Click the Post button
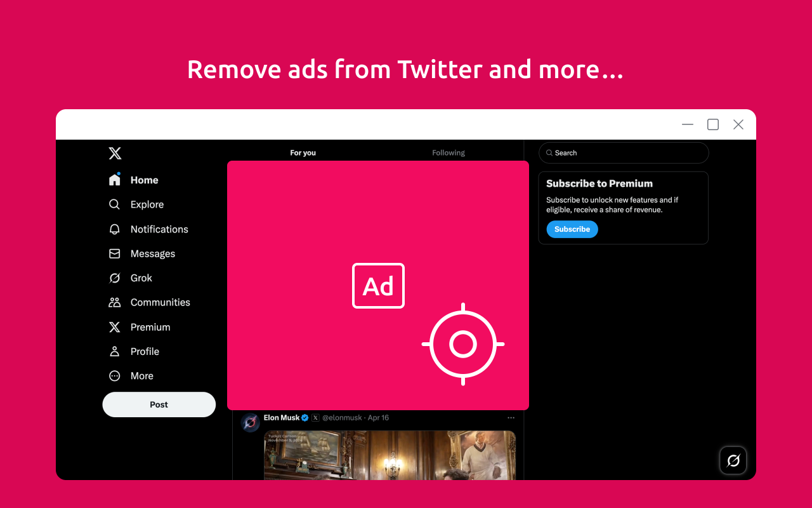 [159, 404]
